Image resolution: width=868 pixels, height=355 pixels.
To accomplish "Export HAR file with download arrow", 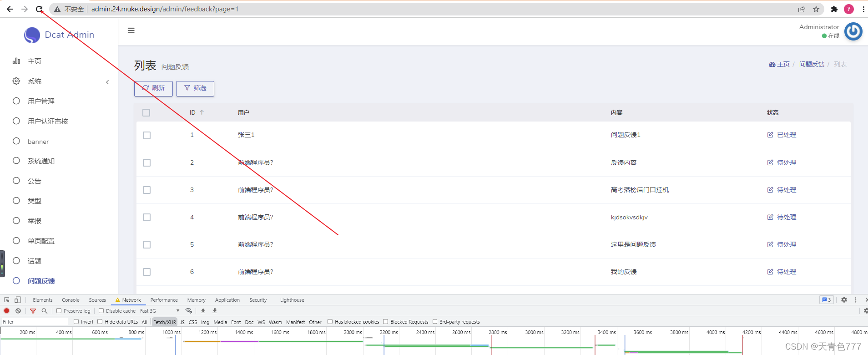I will [215, 311].
